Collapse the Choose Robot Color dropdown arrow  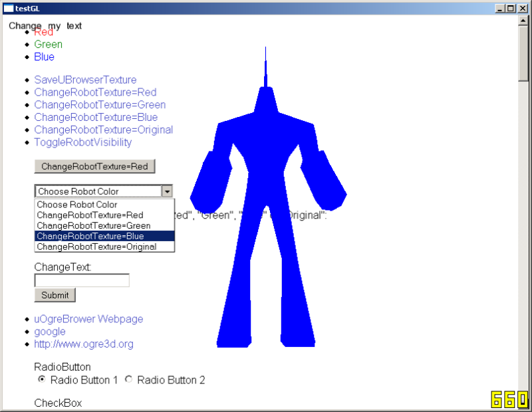tap(167, 191)
